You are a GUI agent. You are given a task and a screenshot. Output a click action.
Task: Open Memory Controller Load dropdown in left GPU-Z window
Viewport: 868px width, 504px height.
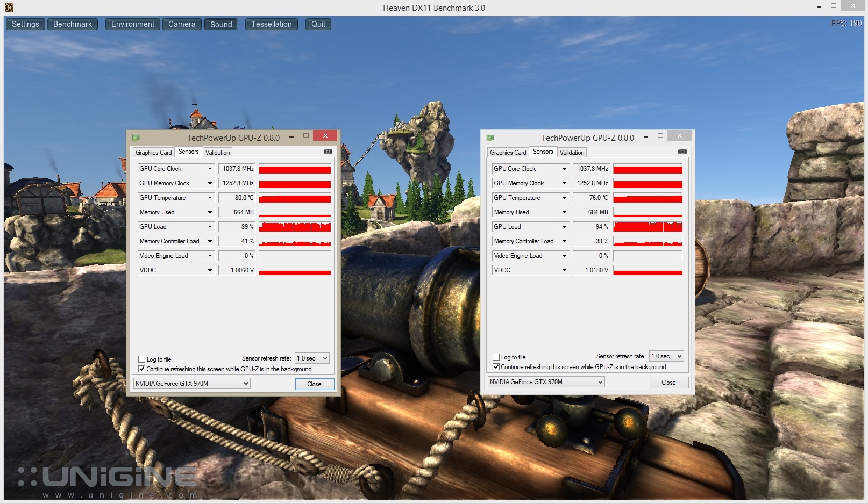(210, 241)
